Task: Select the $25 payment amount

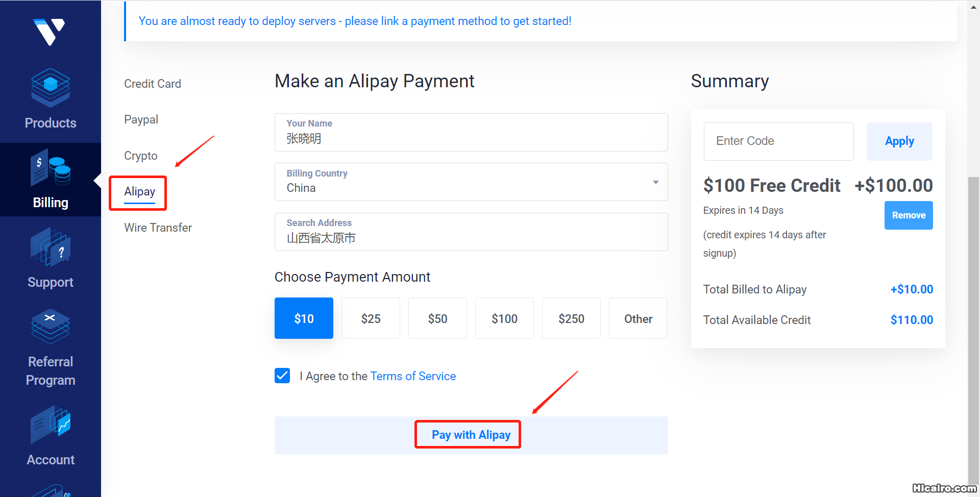Action: point(371,318)
